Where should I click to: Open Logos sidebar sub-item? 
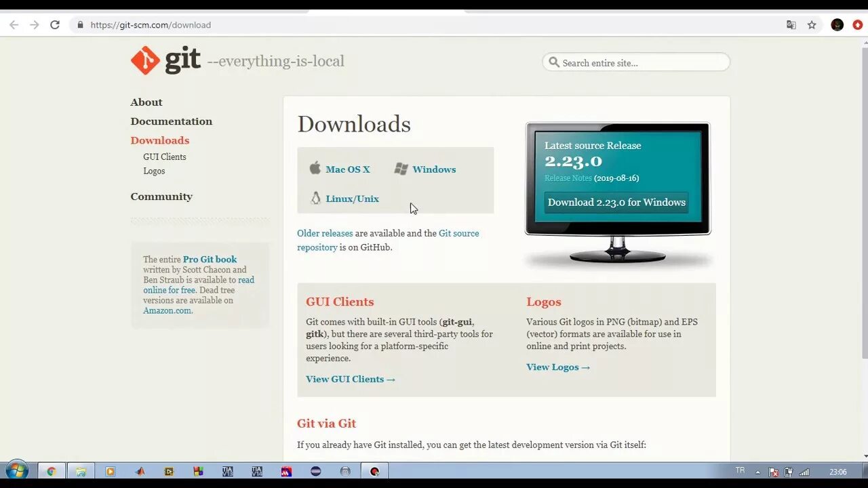pos(154,171)
